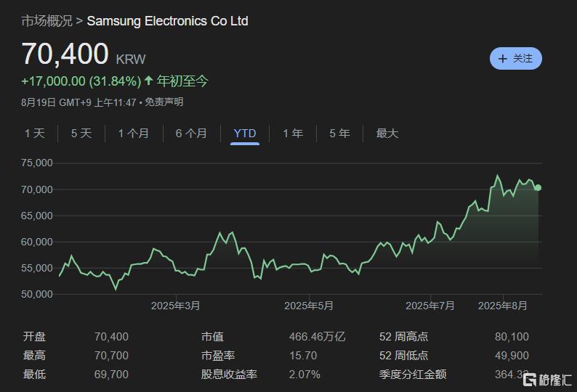Open the 免责声明 disclaimer link
Image resolution: width=577 pixels, height=392 pixels.
[x=164, y=102]
